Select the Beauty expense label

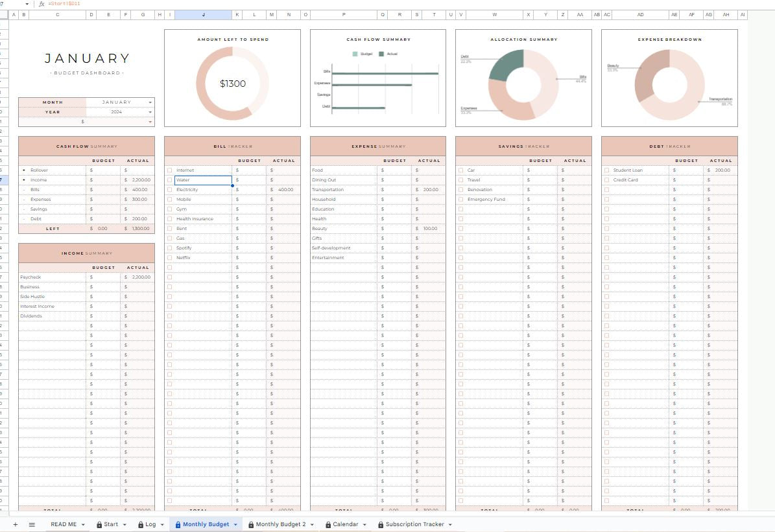pyautogui.click(x=319, y=229)
